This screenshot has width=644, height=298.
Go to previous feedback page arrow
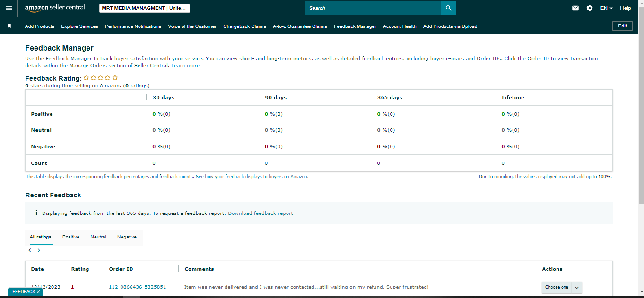(x=30, y=250)
